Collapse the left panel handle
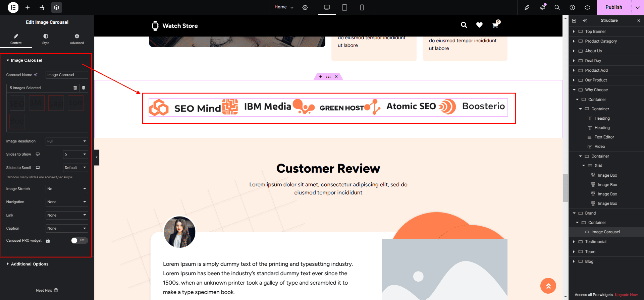This screenshot has width=644, height=300. point(97,157)
